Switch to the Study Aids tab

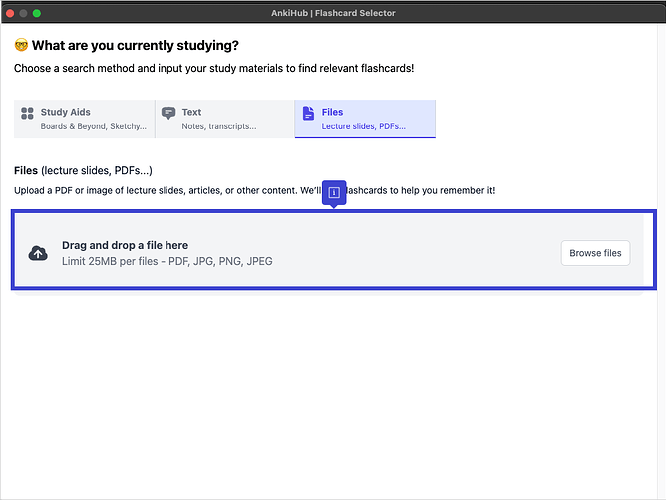coord(66,113)
